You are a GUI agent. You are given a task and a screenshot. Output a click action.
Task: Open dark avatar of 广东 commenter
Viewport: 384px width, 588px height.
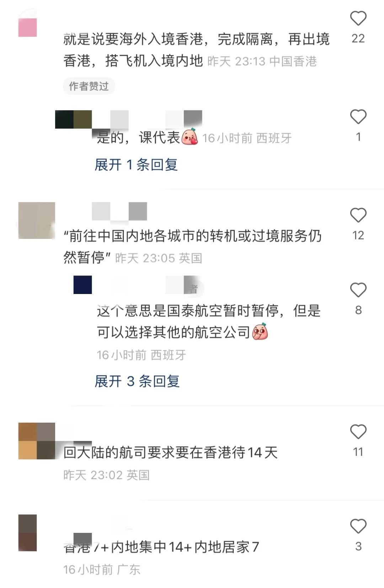pyautogui.click(x=27, y=533)
